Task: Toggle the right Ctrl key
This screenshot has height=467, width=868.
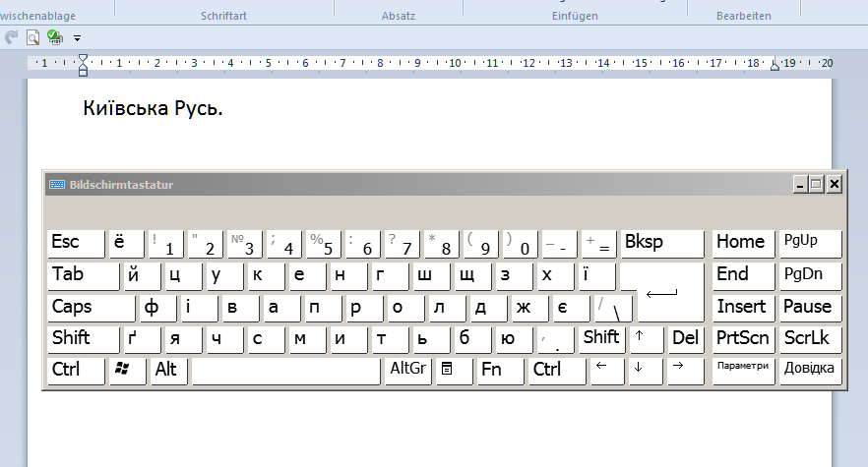Action: pyautogui.click(x=557, y=371)
